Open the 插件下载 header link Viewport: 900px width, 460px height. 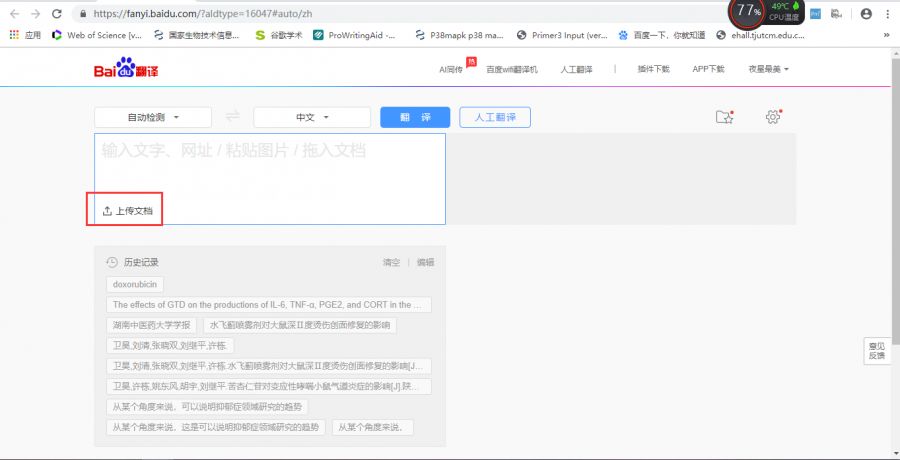pos(653,69)
